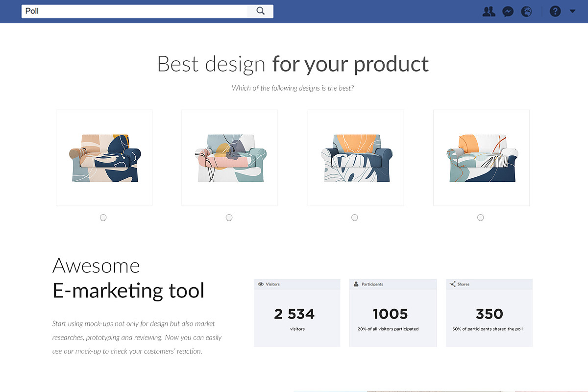Click the search magnifier button

tap(260, 11)
